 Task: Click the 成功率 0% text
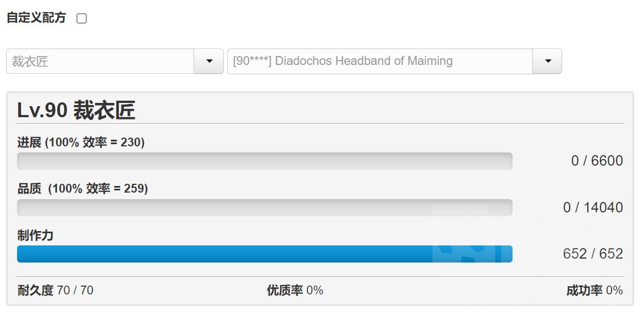595,290
